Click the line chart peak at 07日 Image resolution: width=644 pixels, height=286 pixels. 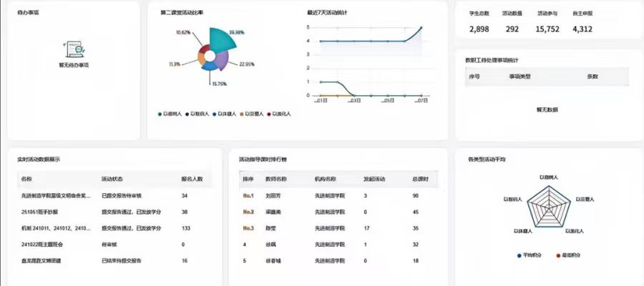(x=421, y=28)
